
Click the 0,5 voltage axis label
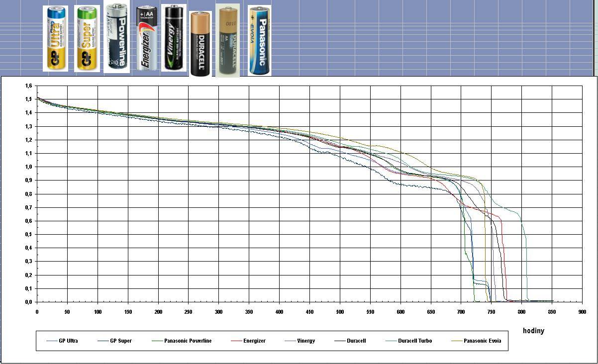pyautogui.click(x=28, y=234)
